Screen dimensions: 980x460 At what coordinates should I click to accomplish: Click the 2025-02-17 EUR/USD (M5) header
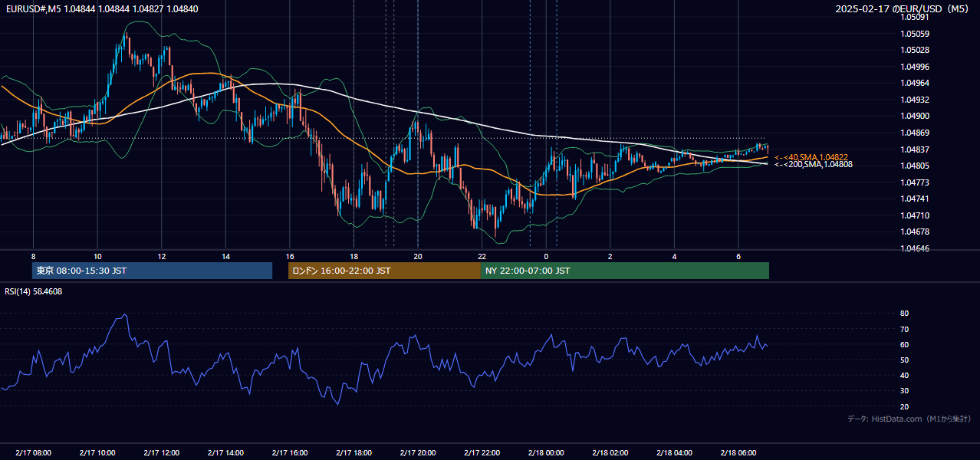pos(903,8)
